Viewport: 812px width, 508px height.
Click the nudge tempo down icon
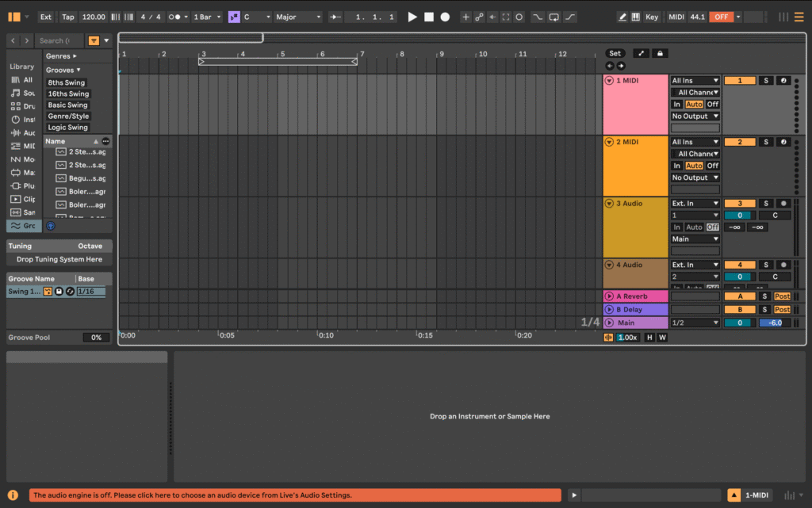116,17
